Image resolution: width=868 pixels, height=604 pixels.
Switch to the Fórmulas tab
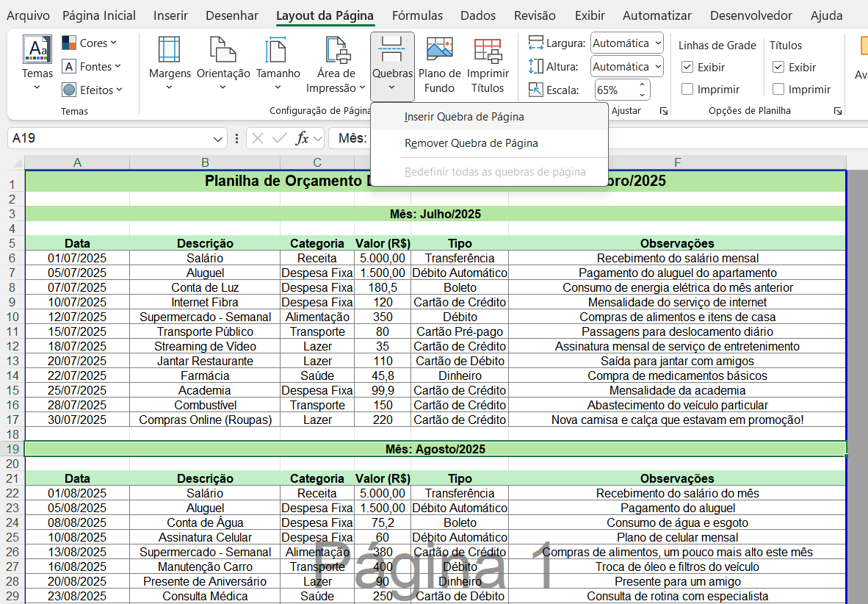point(416,15)
